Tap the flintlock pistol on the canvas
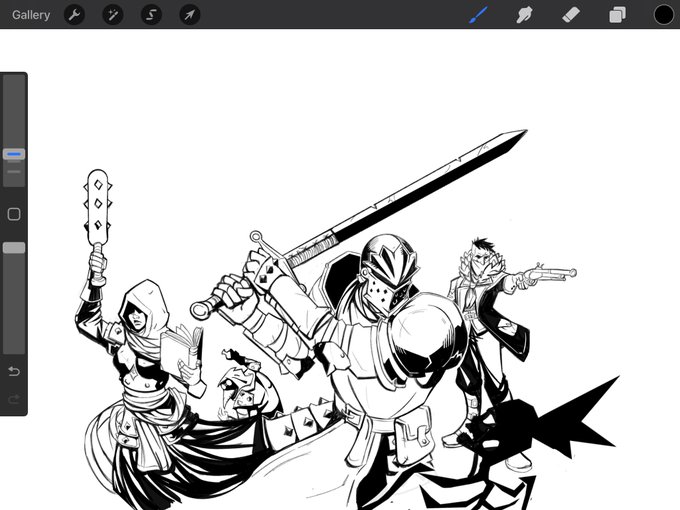The width and height of the screenshot is (680, 510). tap(549, 275)
